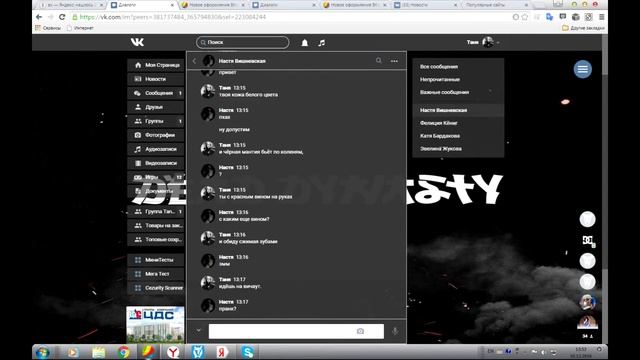640x360 pixels.
Task: Open Сообщения in left menu
Action: [156, 93]
